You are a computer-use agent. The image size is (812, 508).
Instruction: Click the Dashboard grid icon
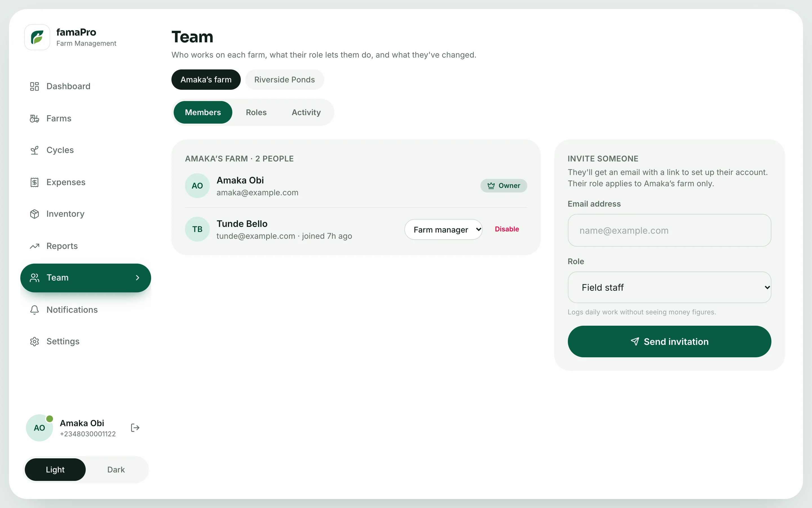coord(35,86)
